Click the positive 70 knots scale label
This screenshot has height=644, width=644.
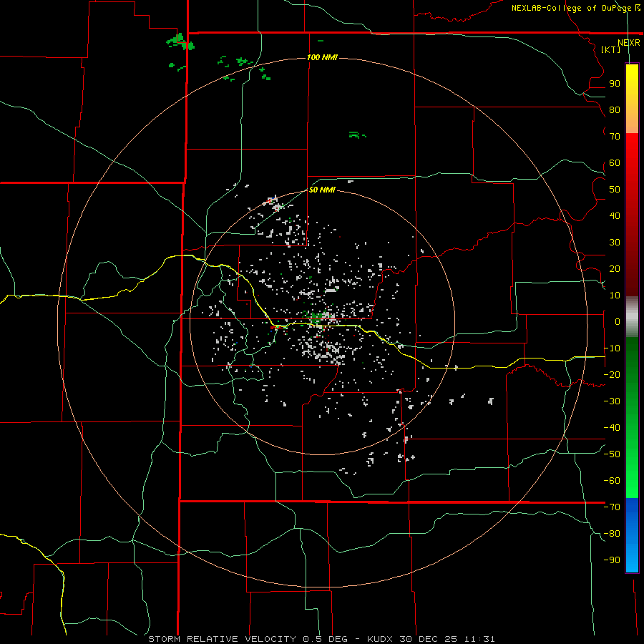click(615, 137)
